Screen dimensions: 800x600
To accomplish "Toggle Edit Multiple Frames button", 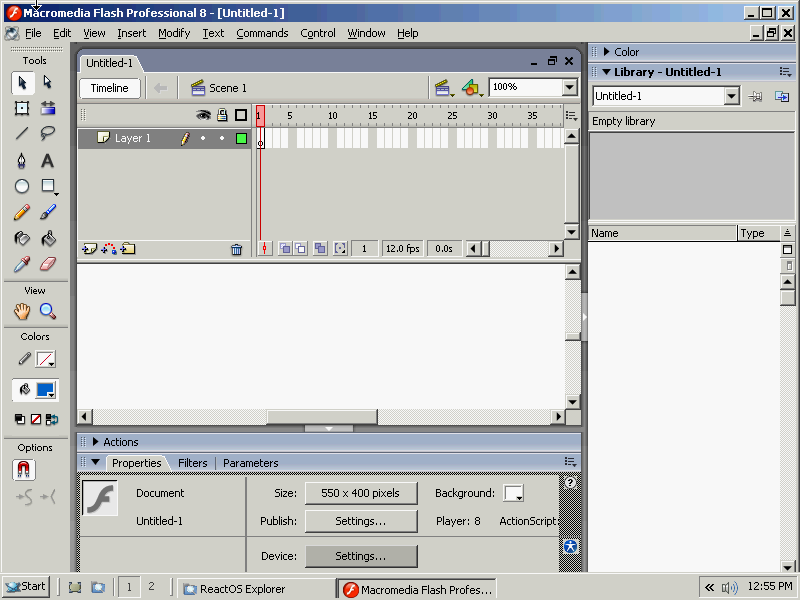I will tap(320, 248).
